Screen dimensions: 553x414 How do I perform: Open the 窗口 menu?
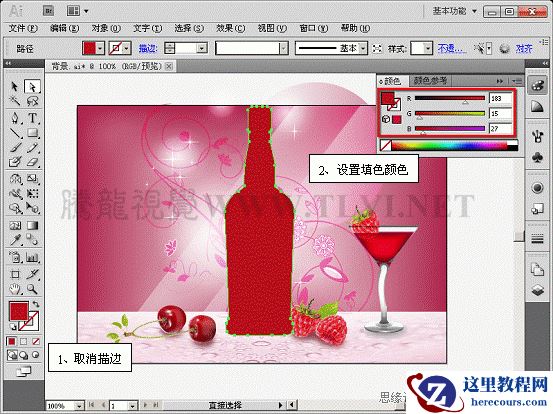314,28
